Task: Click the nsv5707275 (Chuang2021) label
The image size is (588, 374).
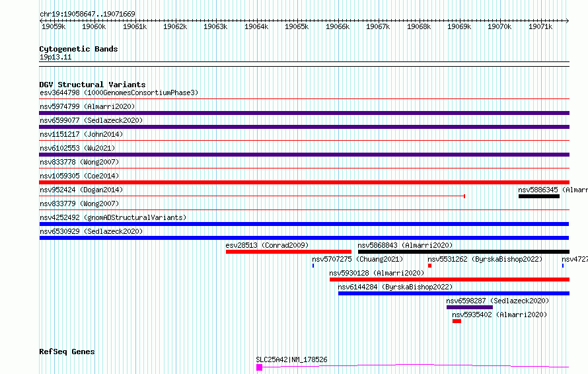Action: pos(357,259)
